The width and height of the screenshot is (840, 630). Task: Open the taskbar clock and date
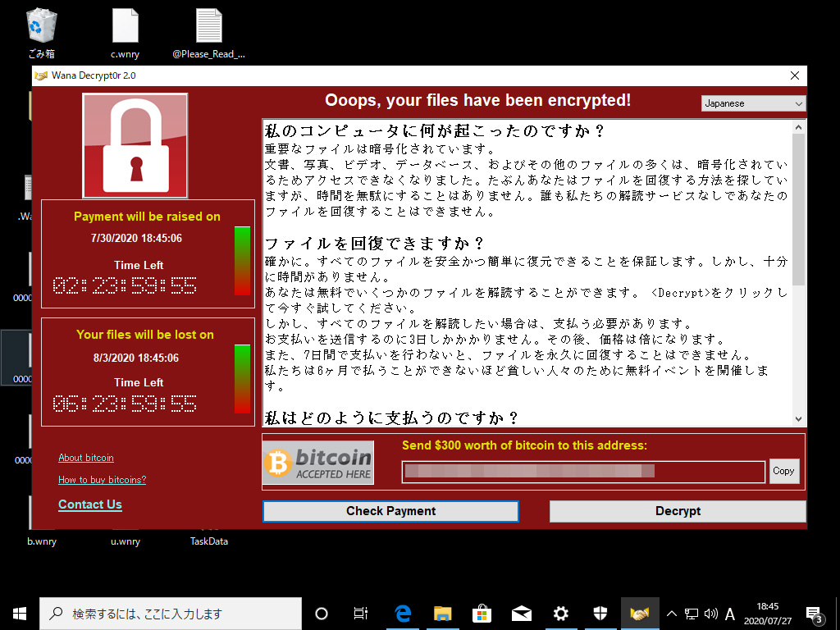(767, 614)
